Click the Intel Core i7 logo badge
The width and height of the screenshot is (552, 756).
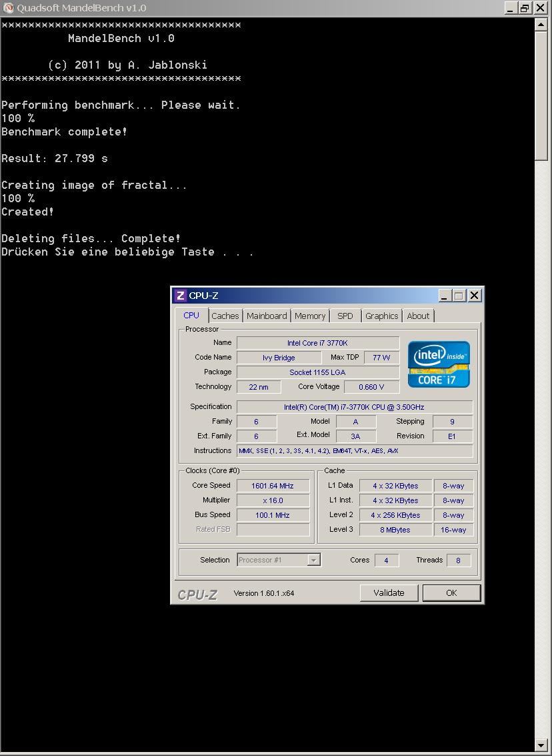(438, 364)
